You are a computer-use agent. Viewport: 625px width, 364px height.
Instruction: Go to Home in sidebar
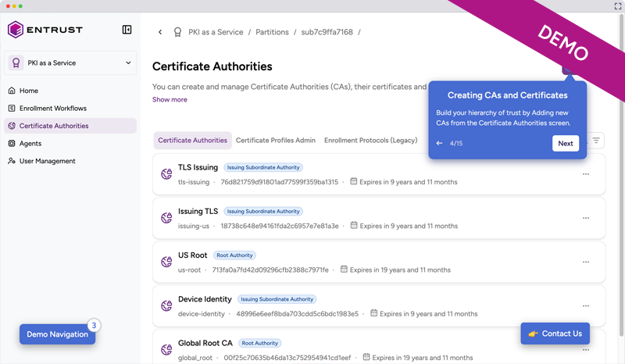70,91
